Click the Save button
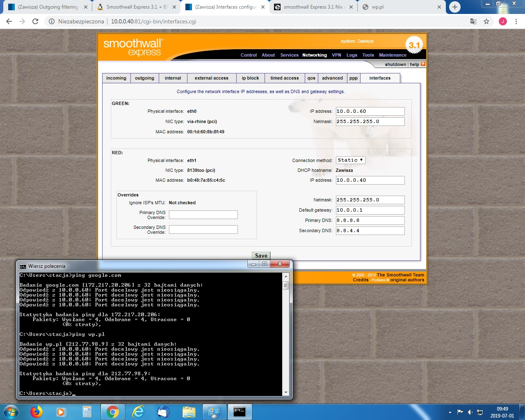Viewport: 525px width, 420px height. [261, 255]
